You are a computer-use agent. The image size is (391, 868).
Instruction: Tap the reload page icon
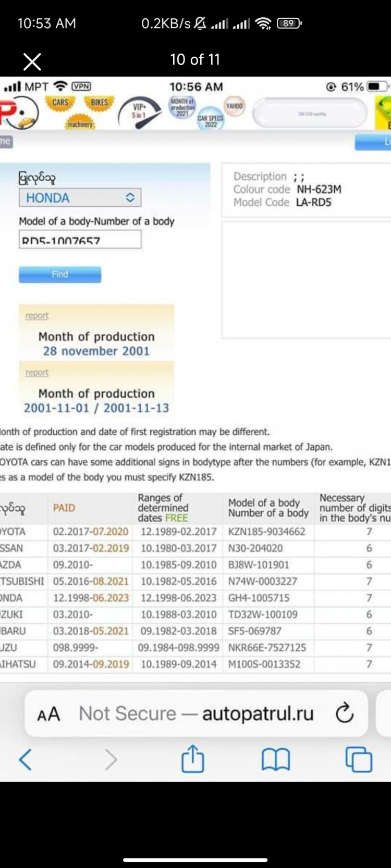pos(345,713)
